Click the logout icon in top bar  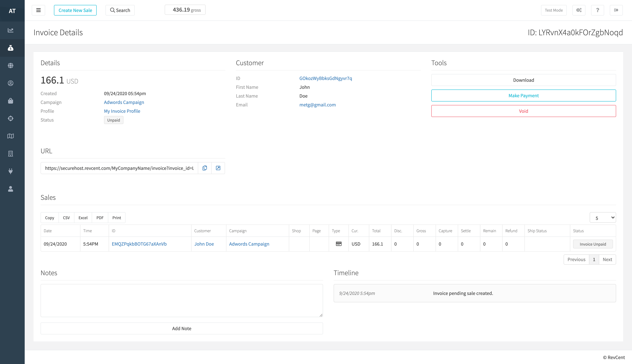616,10
